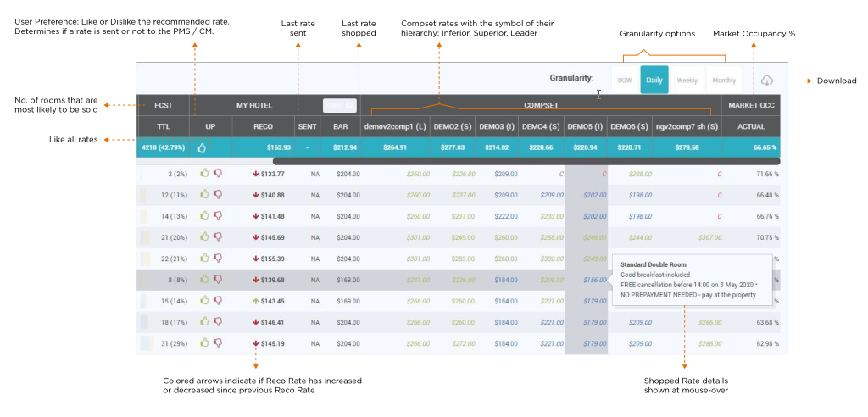The image size is (868, 417).
Task: Dislike the rate in the 14 (13%) row
Action: (x=218, y=215)
